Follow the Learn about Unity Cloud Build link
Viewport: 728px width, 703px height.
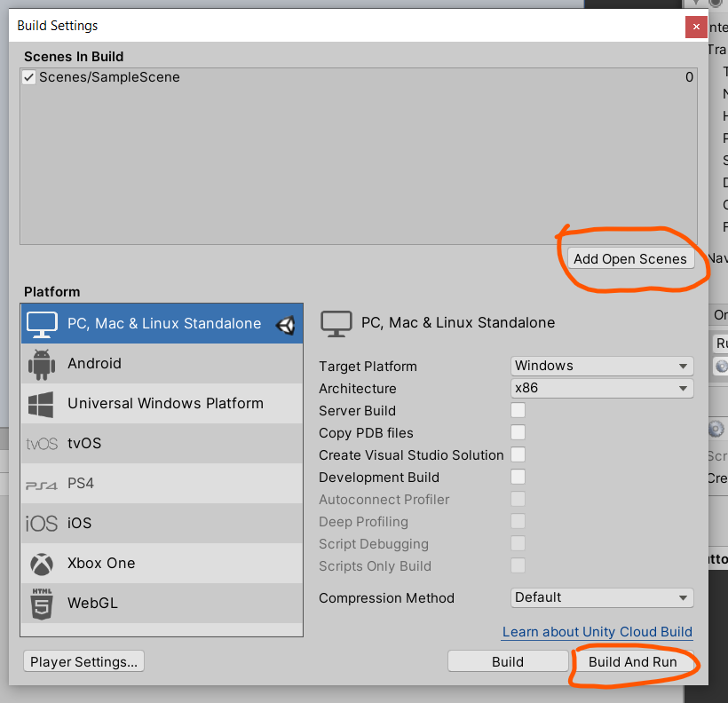[597, 632]
